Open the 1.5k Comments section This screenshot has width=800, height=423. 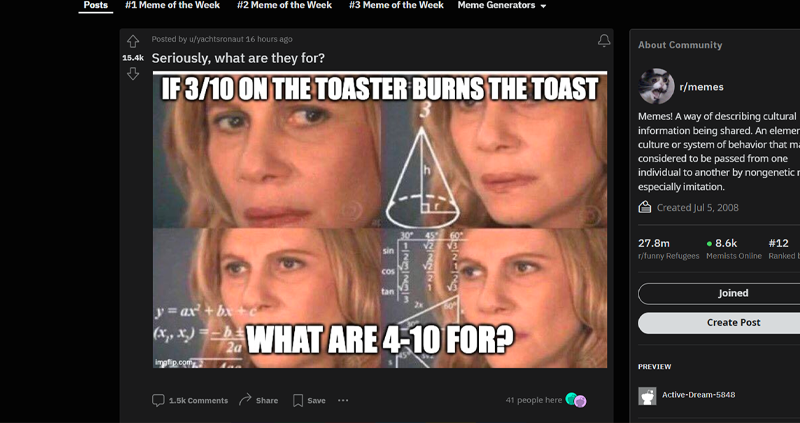click(190, 401)
